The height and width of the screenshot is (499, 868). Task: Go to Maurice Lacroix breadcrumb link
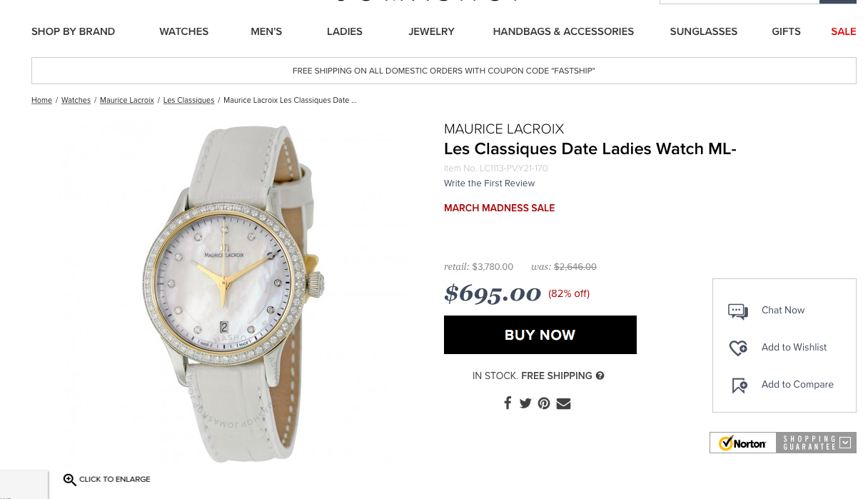tap(127, 100)
